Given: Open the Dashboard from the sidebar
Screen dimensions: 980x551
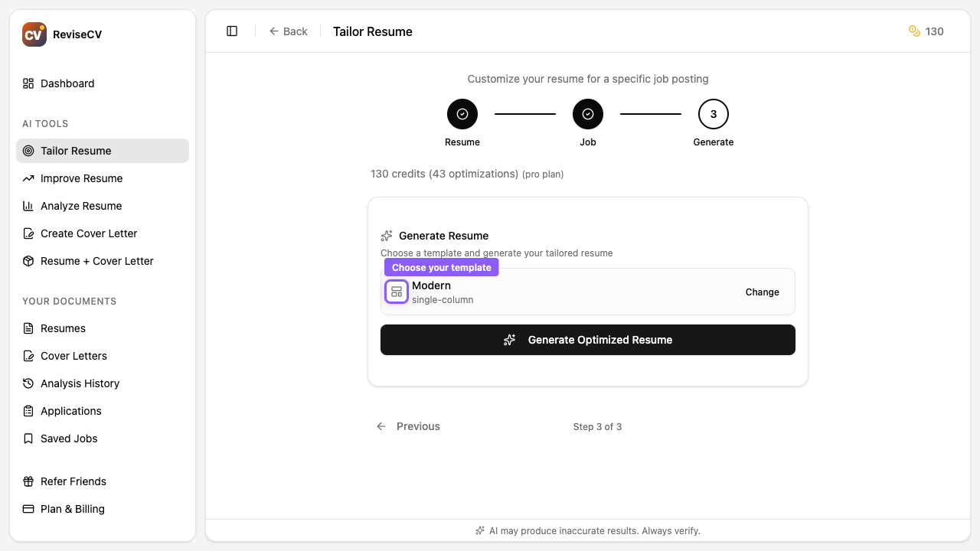Looking at the screenshot, I should 67,83.
